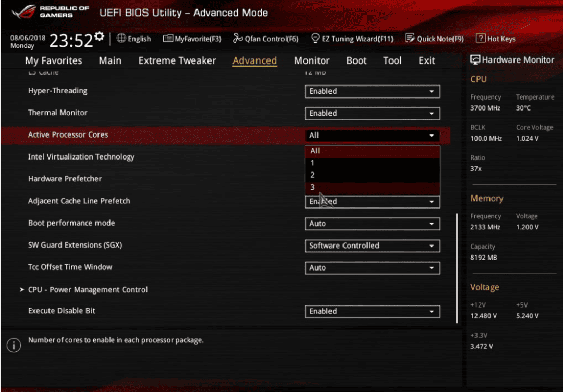Viewport: 563px width, 392px height.
Task: Click the 08/06/2018 Monday date
Action: (x=28, y=42)
